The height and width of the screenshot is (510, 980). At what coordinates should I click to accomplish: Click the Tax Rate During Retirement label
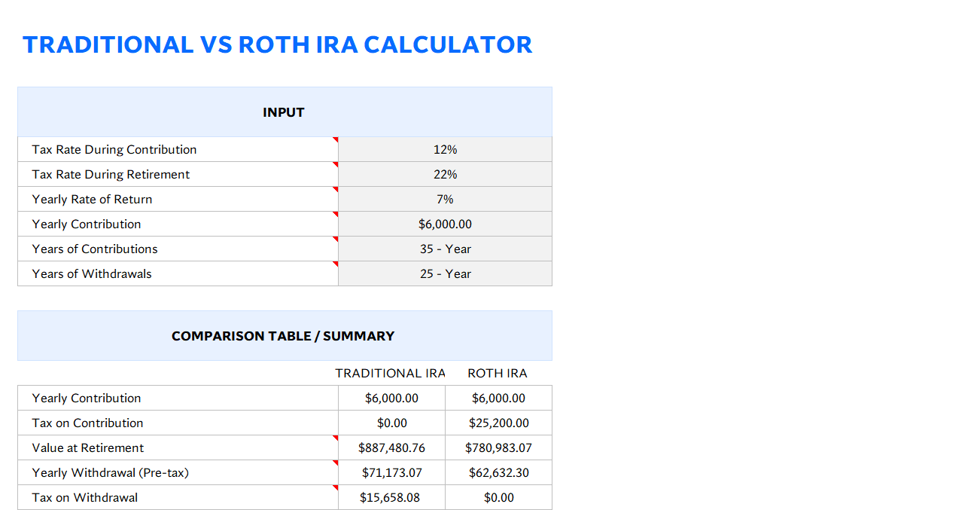point(111,174)
